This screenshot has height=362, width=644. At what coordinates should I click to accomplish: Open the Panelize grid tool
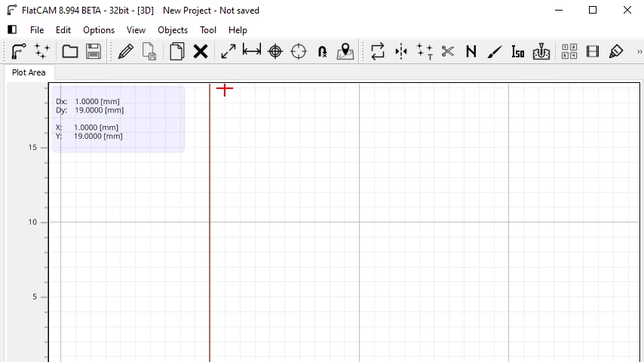point(569,51)
